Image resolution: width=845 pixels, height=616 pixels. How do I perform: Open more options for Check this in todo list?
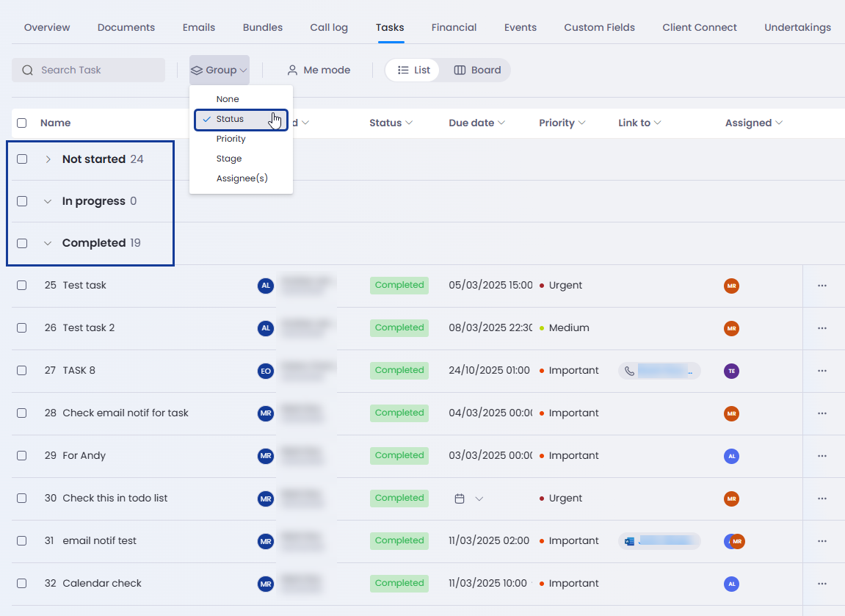click(x=822, y=499)
